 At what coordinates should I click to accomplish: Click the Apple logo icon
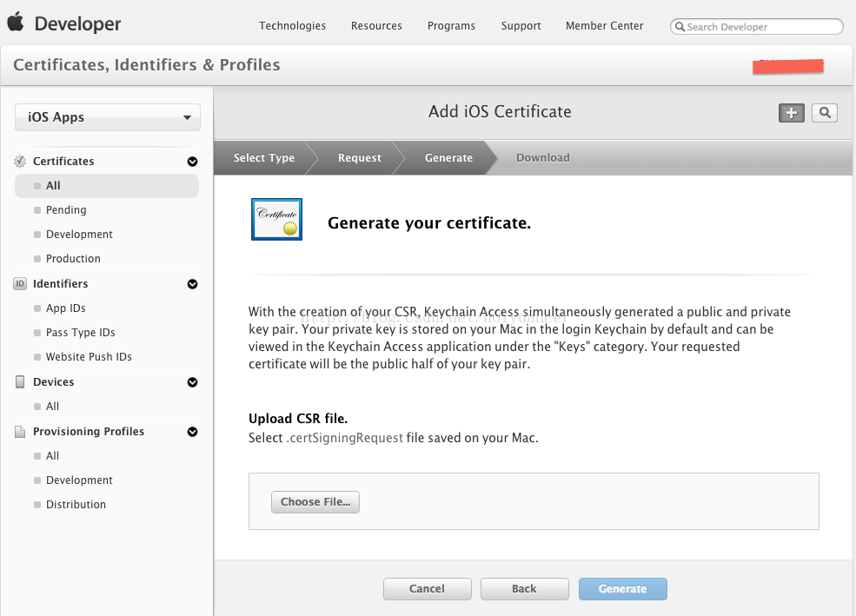point(15,23)
